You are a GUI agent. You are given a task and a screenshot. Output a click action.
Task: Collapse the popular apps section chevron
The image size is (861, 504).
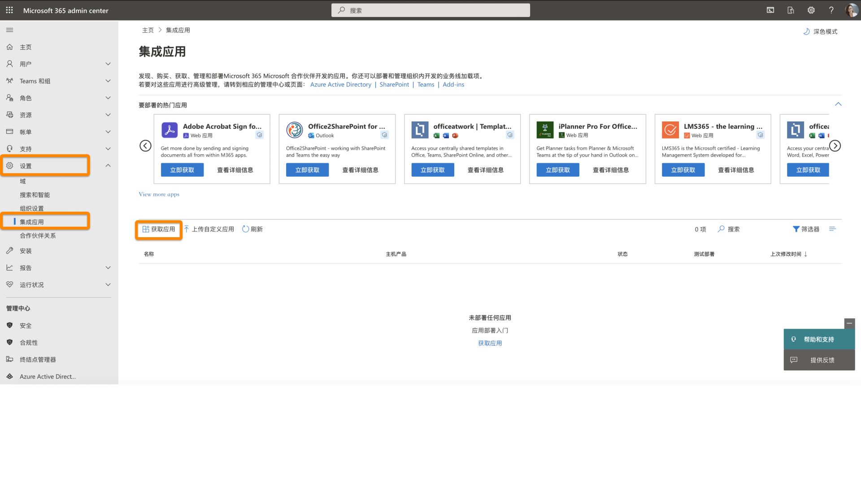838,104
